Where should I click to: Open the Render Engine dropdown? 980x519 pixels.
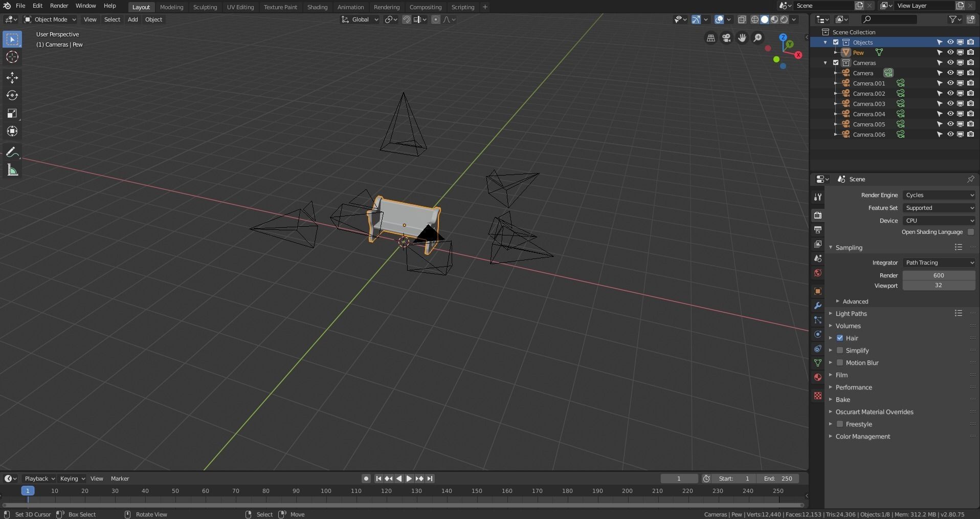click(x=939, y=195)
